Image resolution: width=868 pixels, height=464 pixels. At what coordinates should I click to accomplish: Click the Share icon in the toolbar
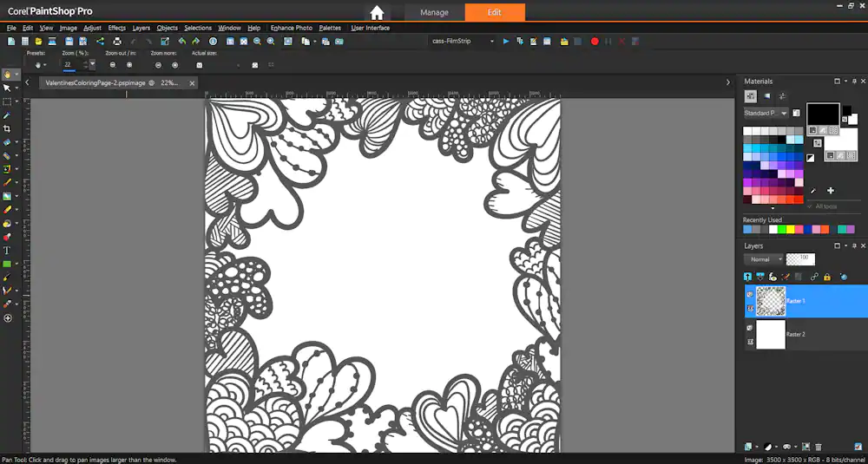coord(99,41)
